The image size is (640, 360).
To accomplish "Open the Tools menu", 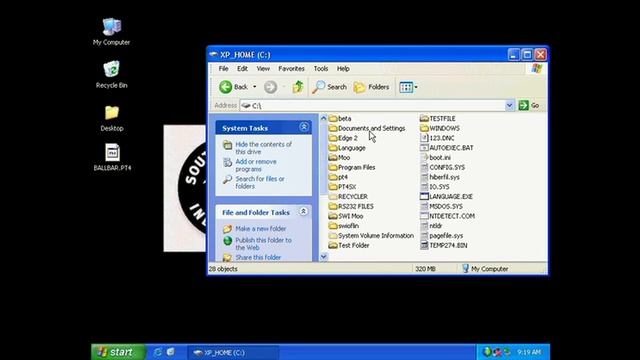I will [321, 69].
